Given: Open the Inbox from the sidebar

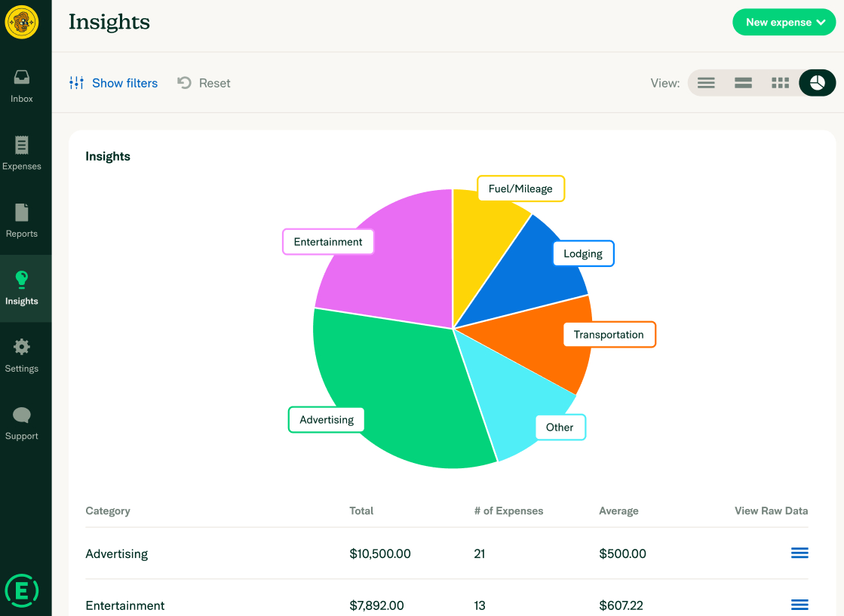Looking at the screenshot, I should pyautogui.click(x=22, y=86).
